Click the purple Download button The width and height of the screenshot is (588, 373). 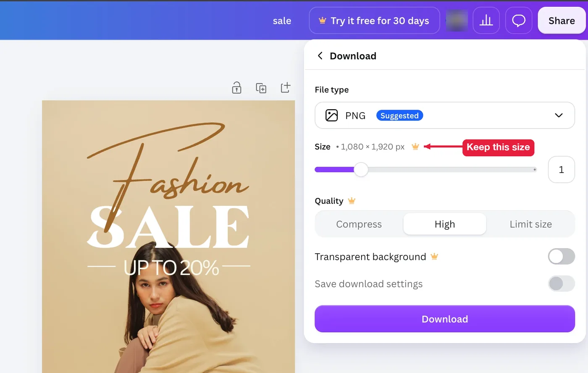[x=445, y=319]
